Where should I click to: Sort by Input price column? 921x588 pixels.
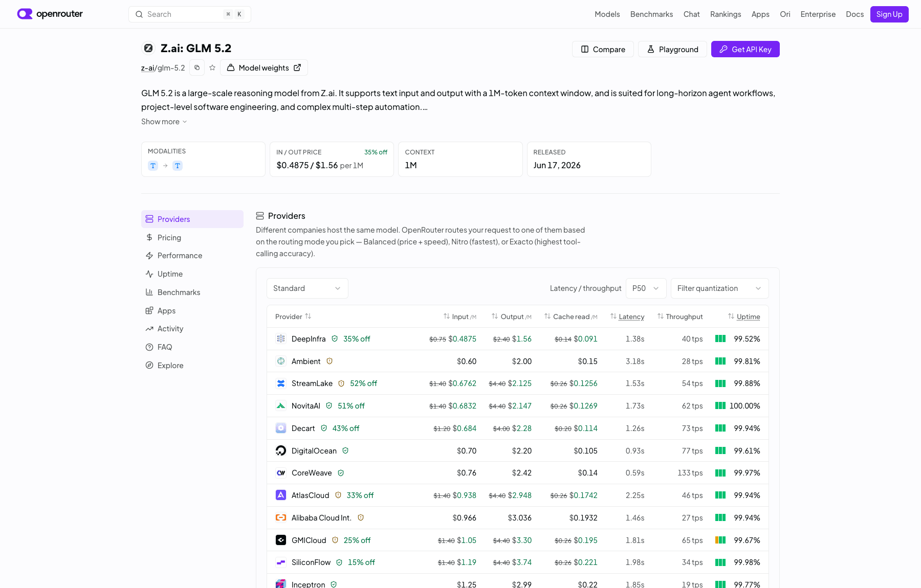coord(460,316)
